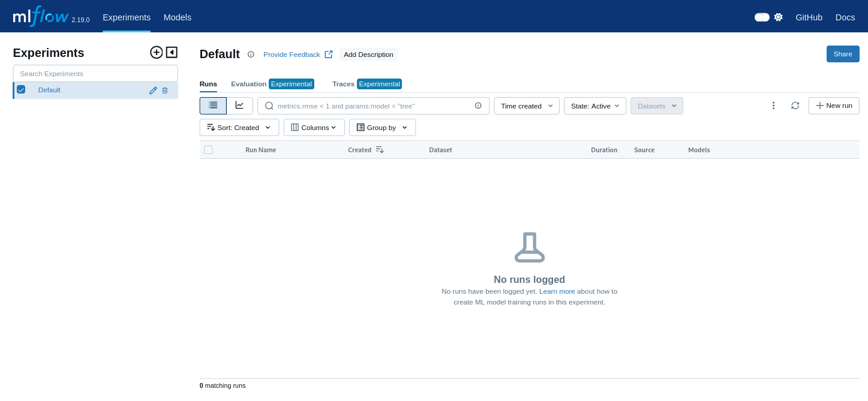The width and height of the screenshot is (868, 401).
Task: Tick the select-all runs checkbox
Action: (x=208, y=150)
